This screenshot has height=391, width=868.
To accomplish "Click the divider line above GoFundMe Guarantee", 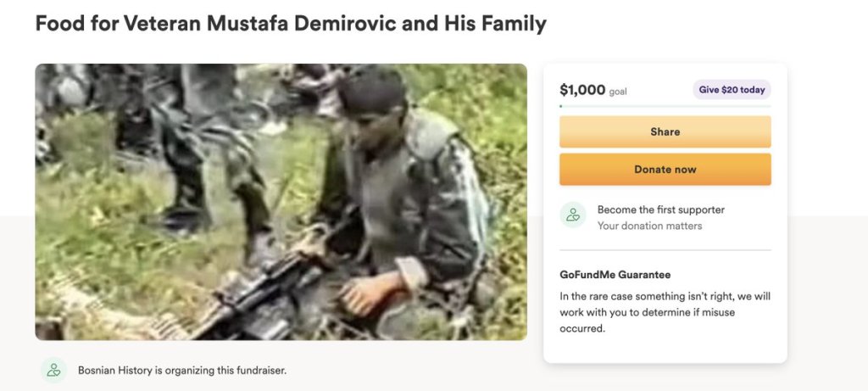I will 665,250.
